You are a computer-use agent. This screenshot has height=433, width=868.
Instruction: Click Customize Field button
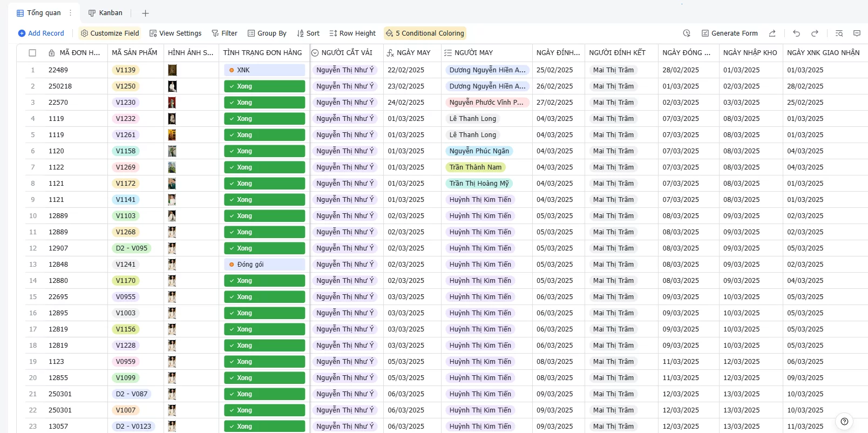tap(110, 33)
